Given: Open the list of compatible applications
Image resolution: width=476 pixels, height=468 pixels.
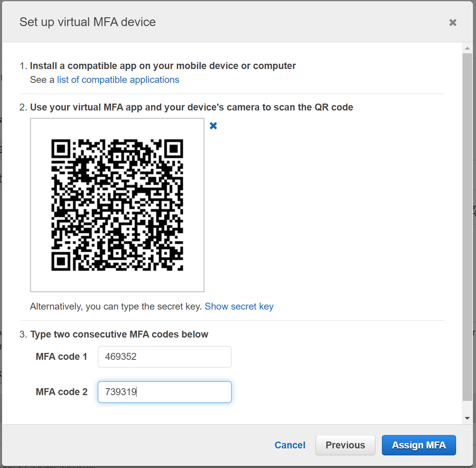Looking at the screenshot, I should tap(118, 80).
